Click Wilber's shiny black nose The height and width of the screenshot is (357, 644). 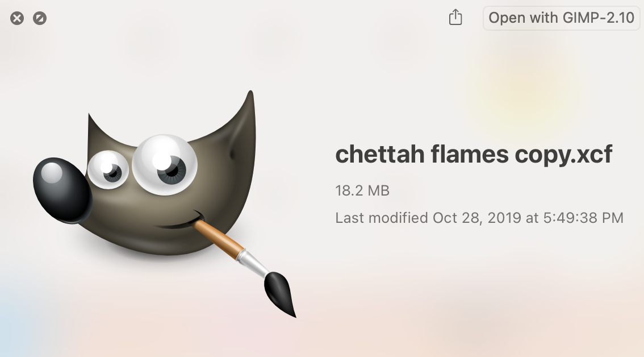point(62,190)
